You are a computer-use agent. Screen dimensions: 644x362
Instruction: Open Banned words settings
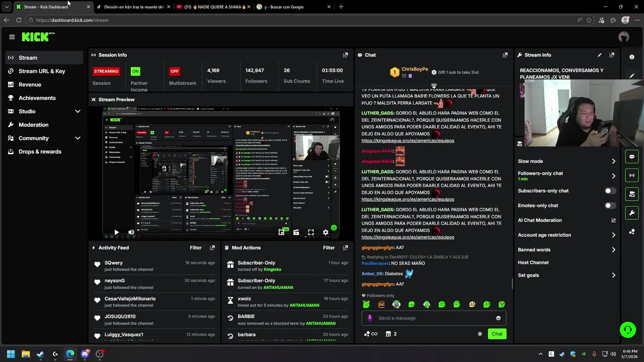[x=567, y=250]
